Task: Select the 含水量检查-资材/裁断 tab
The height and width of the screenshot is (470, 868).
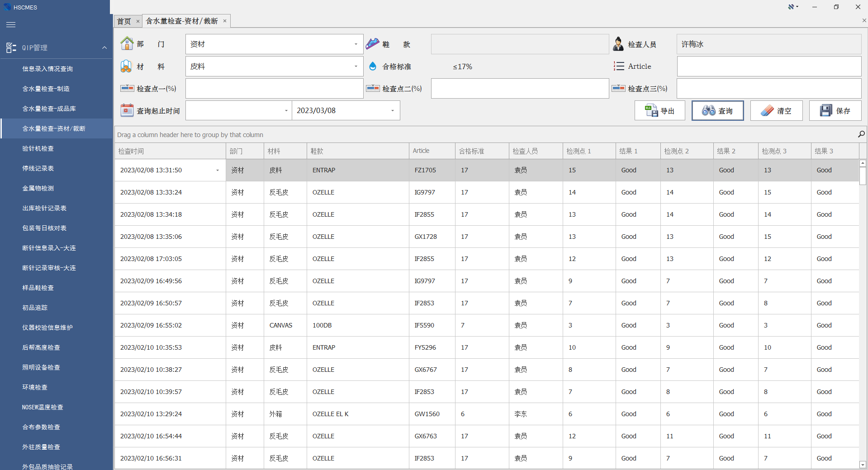Action: pos(182,21)
